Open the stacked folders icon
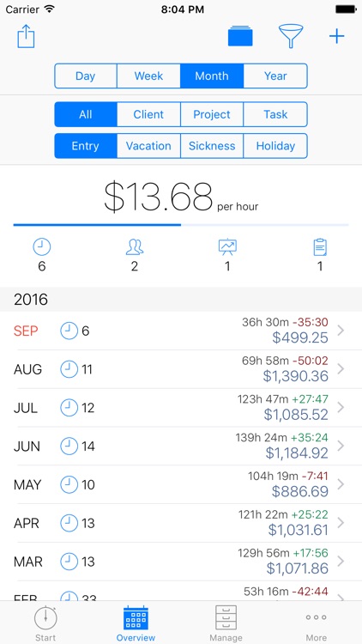 [240, 37]
